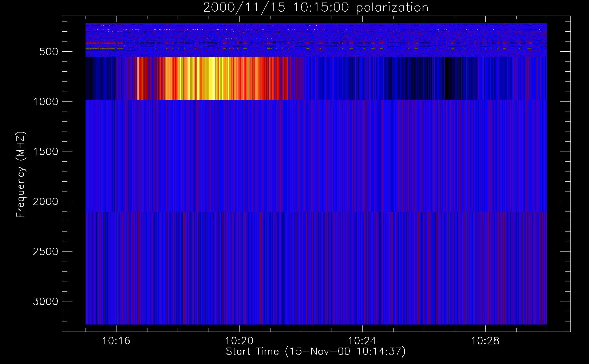Click the 3000 frequency tick label
This screenshot has height=364, width=589.
pyautogui.click(x=46, y=301)
